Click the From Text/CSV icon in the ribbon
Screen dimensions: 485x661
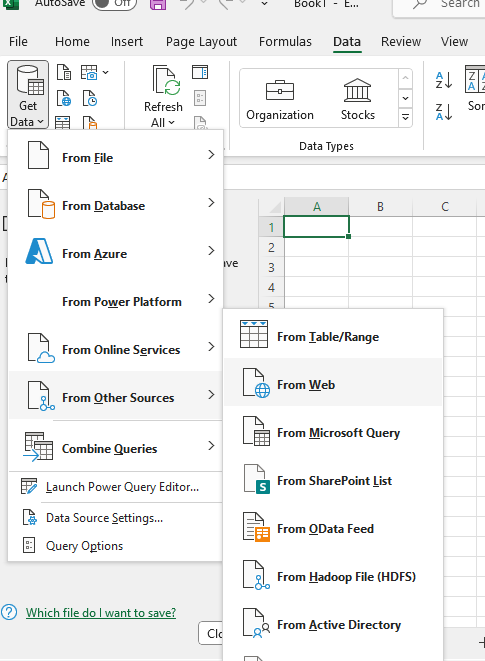[x=64, y=73]
